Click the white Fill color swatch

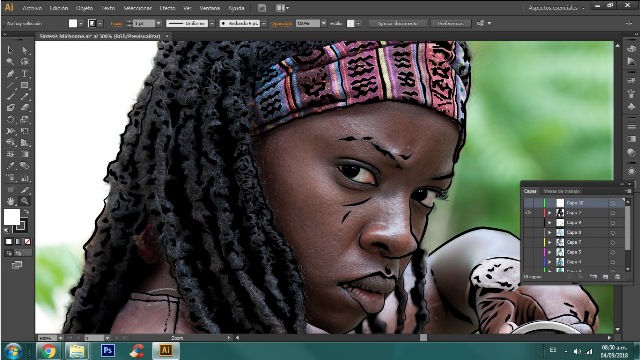pos(11,217)
